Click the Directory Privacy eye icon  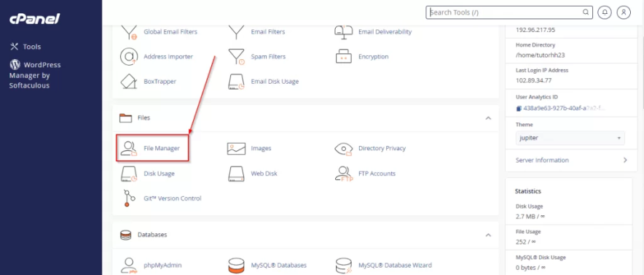pyautogui.click(x=344, y=148)
